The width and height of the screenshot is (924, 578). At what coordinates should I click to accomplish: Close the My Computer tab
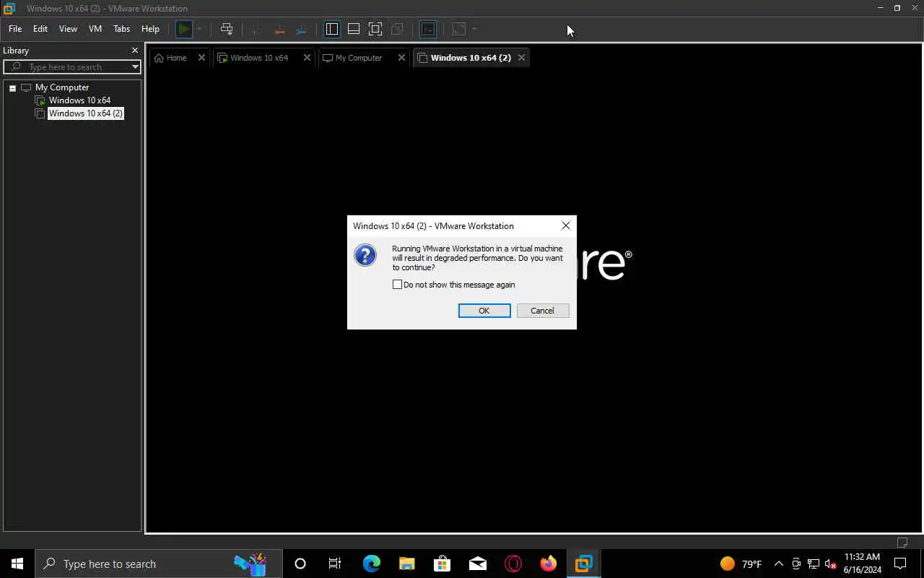pyautogui.click(x=401, y=58)
